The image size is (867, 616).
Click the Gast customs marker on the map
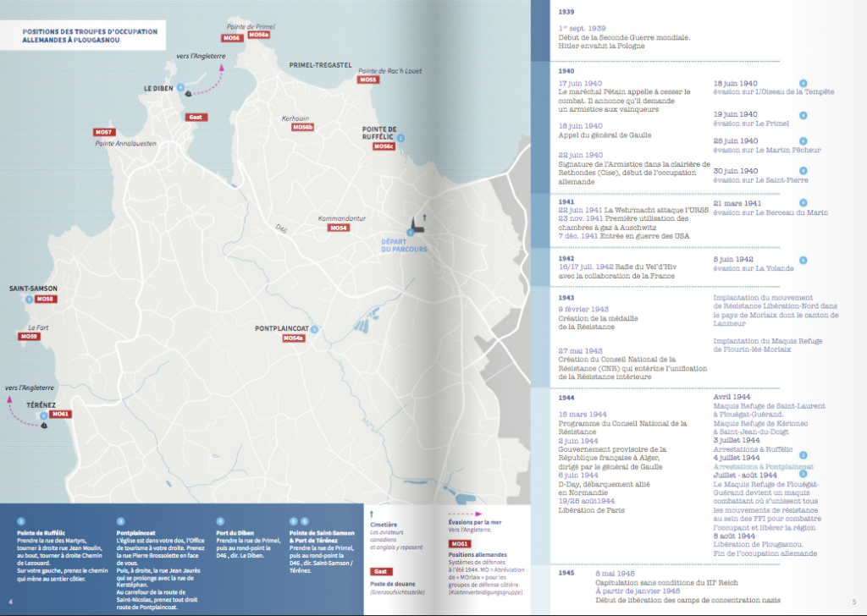pos(196,117)
